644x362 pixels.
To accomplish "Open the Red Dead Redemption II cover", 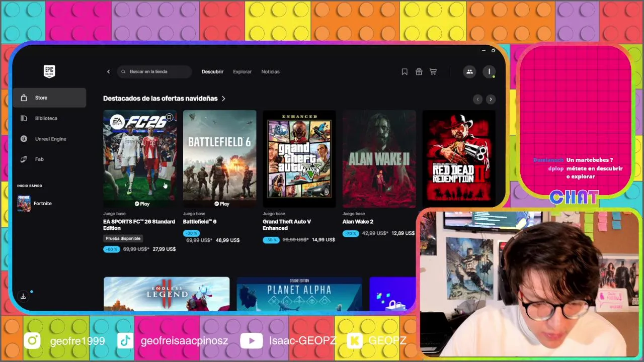I will 459,159.
